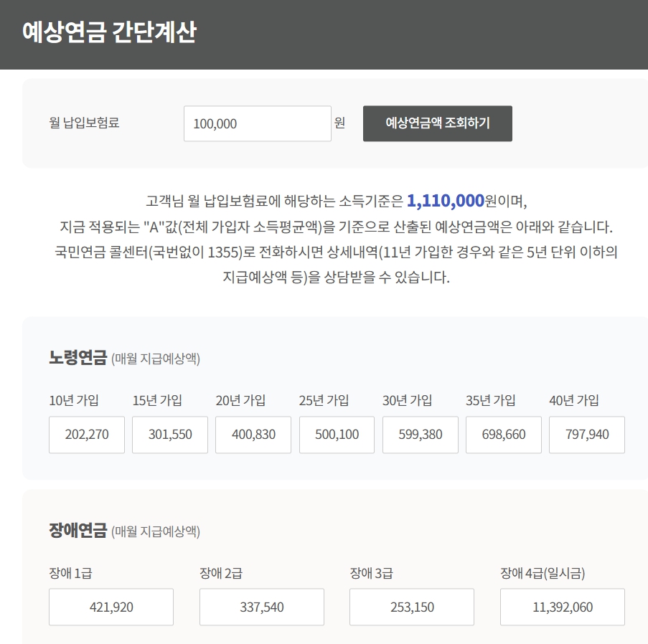648x644 pixels.
Task: Click the 25년 가입 label
Action: point(324,400)
